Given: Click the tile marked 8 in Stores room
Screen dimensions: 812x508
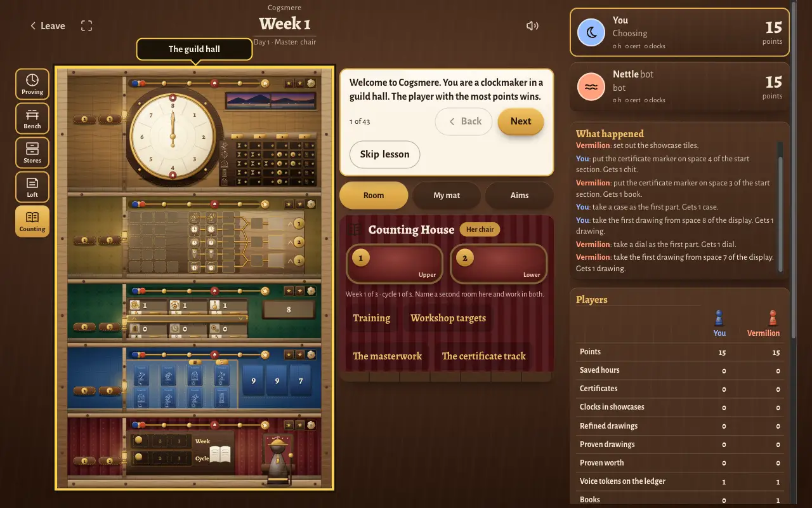Looking at the screenshot, I should pyautogui.click(x=289, y=310).
